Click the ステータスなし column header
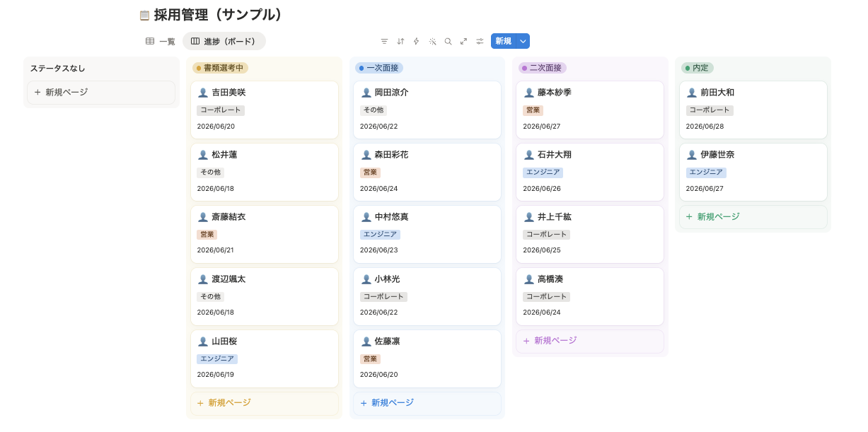The height and width of the screenshot is (432, 868). (57, 69)
